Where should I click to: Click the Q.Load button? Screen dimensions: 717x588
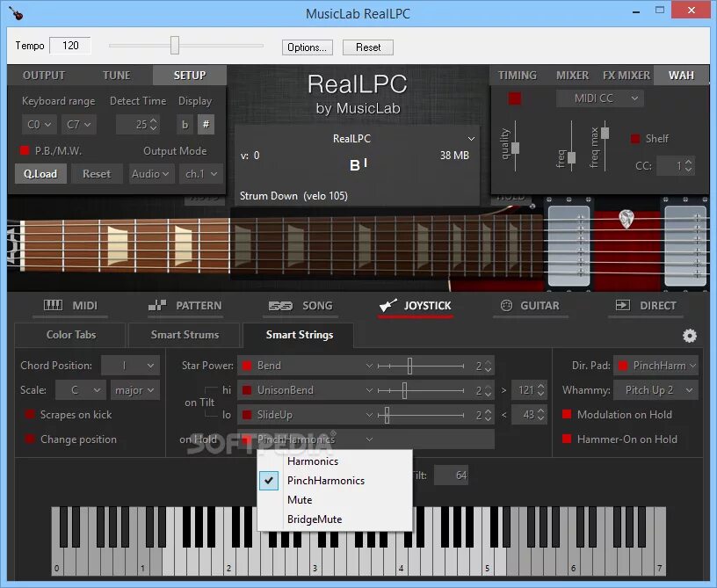point(40,174)
